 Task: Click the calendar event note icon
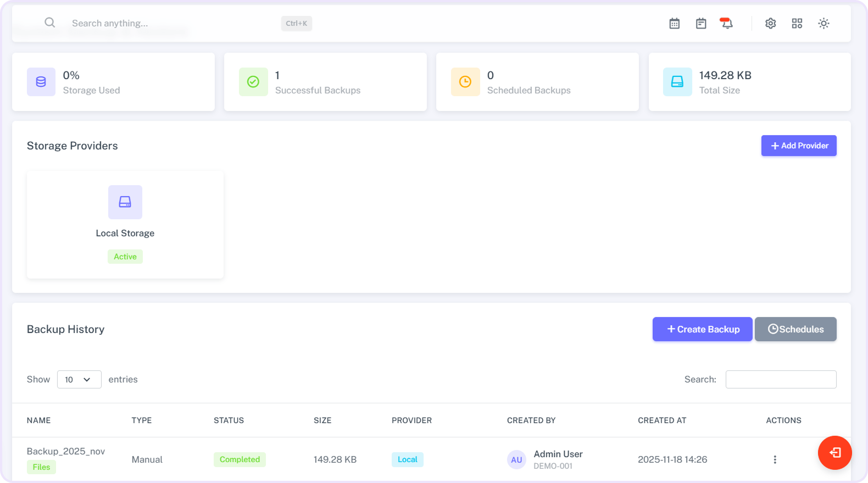pyautogui.click(x=701, y=24)
